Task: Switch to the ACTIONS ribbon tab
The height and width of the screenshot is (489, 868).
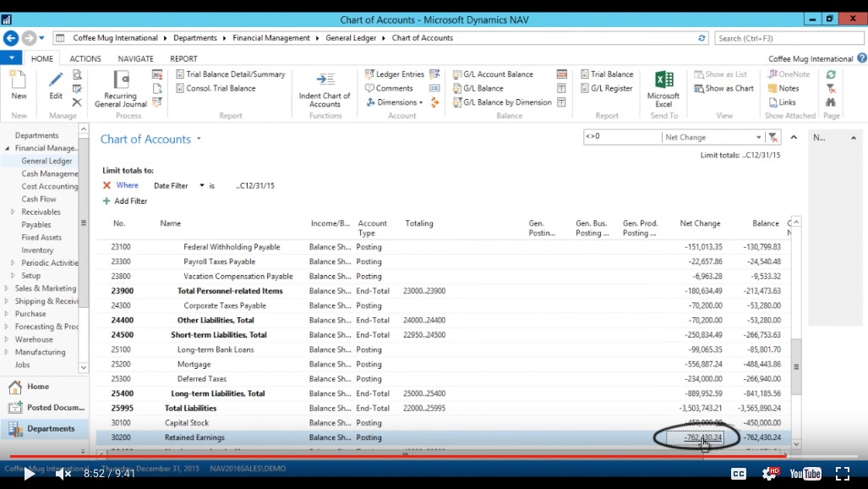Action: point(85,58)
